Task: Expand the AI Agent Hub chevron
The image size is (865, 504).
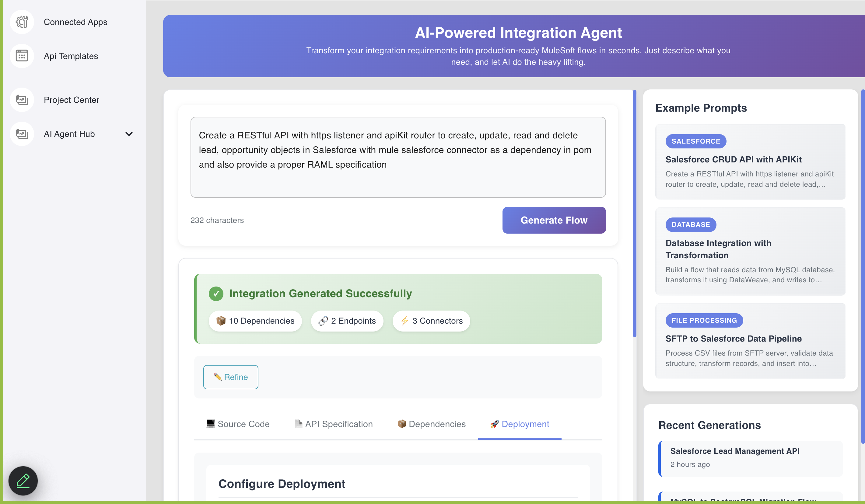Action: pos(129,134)
